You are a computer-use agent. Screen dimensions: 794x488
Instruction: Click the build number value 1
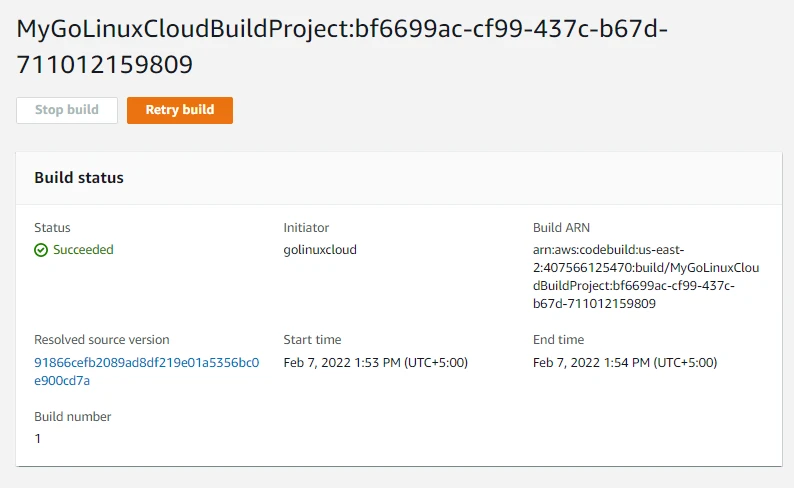tap(38, 439)
